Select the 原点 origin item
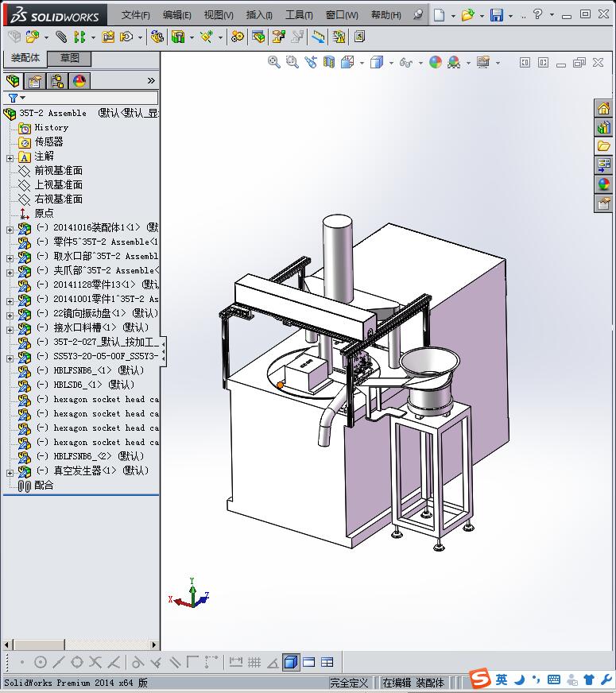This screenshot has height=693, width=616. (44, 214)
